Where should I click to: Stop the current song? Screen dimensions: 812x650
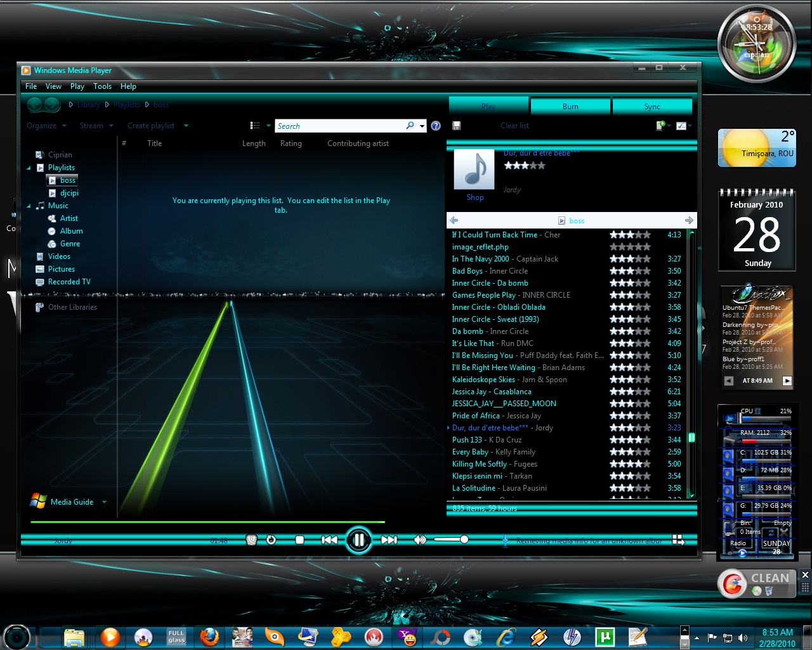click(299, 540)
